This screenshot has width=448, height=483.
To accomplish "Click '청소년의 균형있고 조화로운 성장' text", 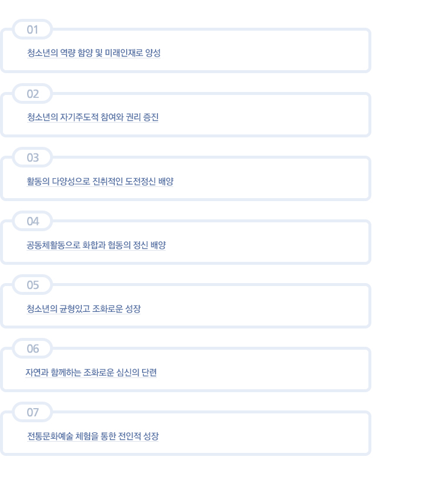I will click(84, 308).
